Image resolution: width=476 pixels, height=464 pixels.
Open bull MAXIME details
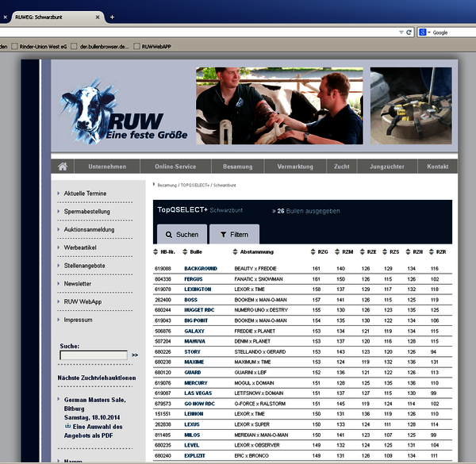[x=194, y=362]
